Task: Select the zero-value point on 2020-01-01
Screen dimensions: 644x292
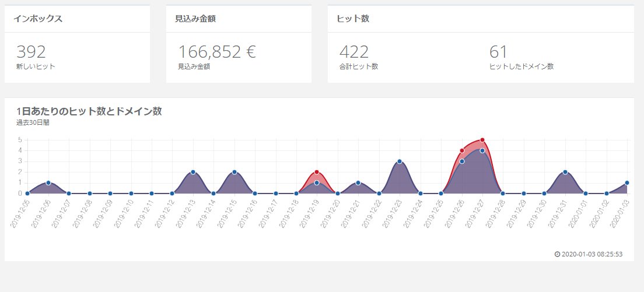Action: [586, 194]
